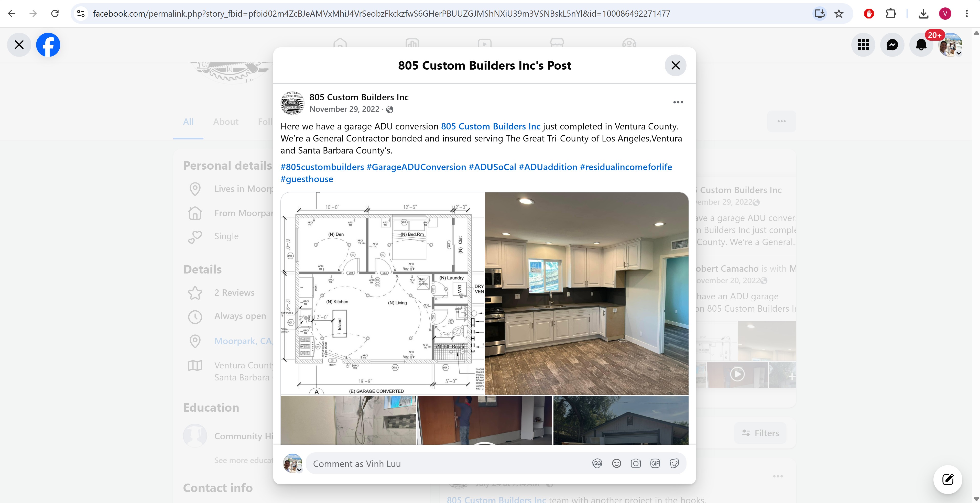Open hashtag #ADUSoCal
This screenshot has height=503, width=980.
(492, 167)
